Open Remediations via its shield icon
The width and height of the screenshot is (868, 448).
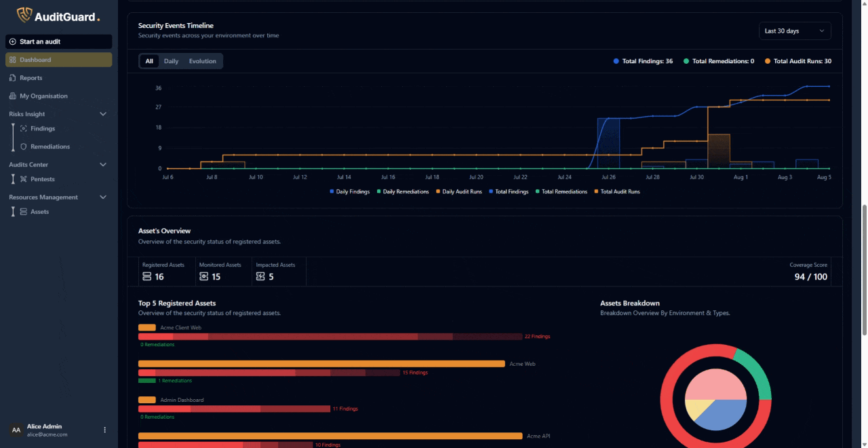(x=24, y=147)
